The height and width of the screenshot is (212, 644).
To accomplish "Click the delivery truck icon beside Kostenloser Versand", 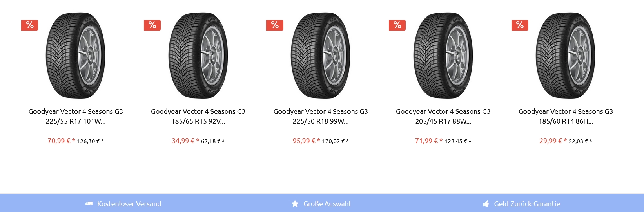I will tap(89, 204).
